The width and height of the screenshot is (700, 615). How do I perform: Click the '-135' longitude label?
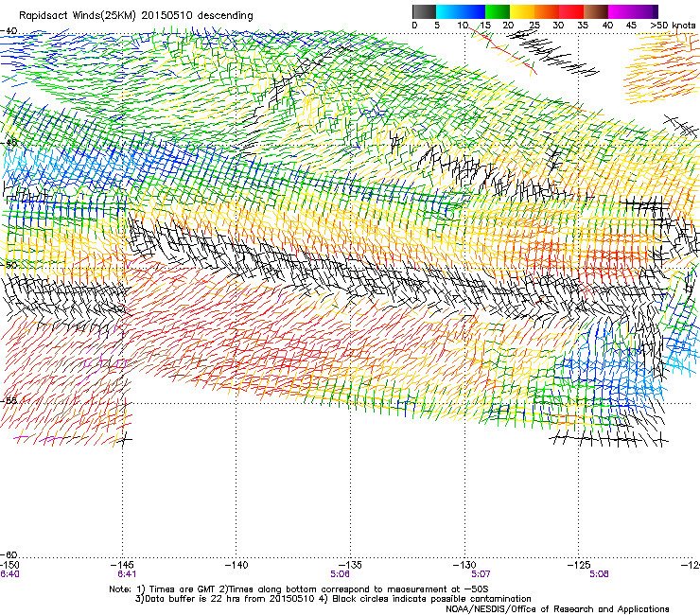(x=350, y=566)
